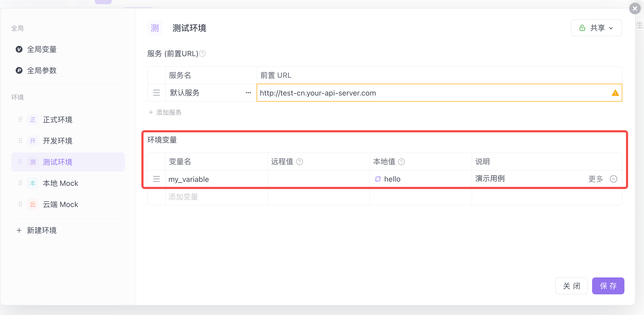Viewport: 644px width, 315px height.
Task: Switch to 正式环境 environment
Action: coord(57,120)
